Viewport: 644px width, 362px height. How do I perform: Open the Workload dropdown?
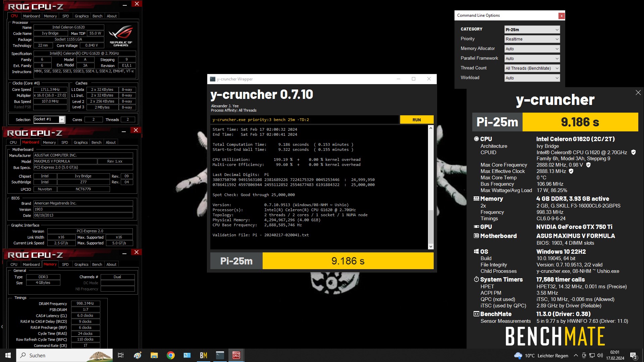point(532,78)
